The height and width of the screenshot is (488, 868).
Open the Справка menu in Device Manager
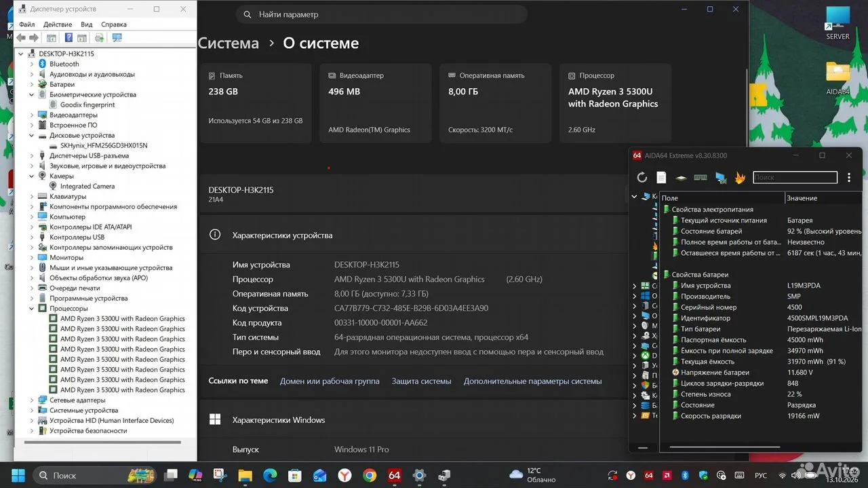click(114, 24)
